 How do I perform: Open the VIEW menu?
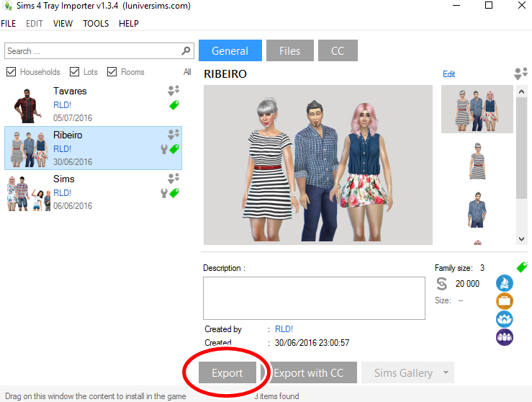tap(63, 24)
